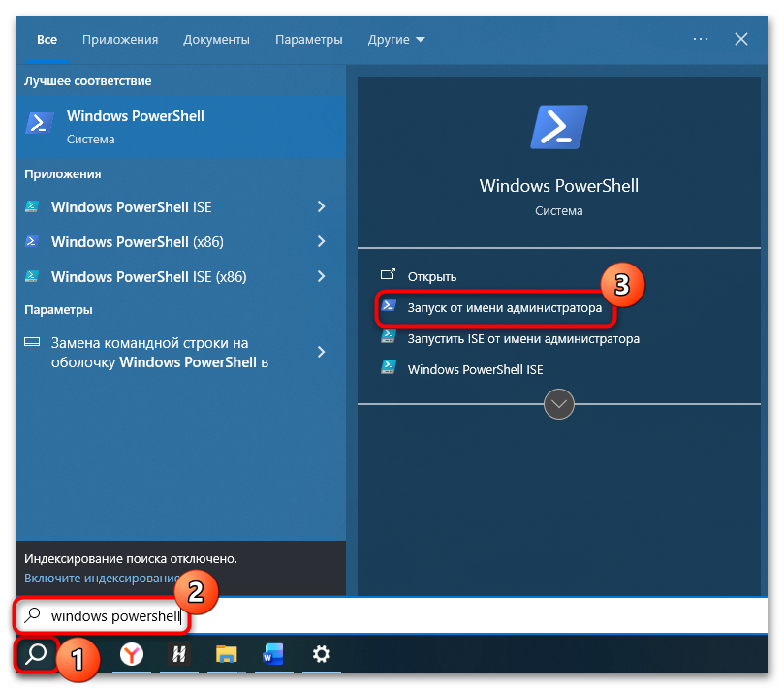Open Settings gear on the taskbar
784x689 pixels.
[321, 654]
